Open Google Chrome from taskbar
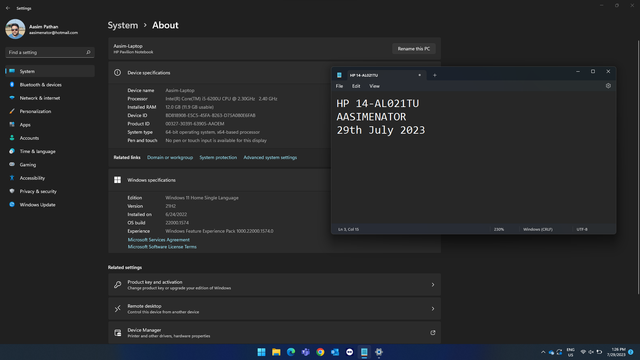This screenshot has width=640, height=360. 320,352
